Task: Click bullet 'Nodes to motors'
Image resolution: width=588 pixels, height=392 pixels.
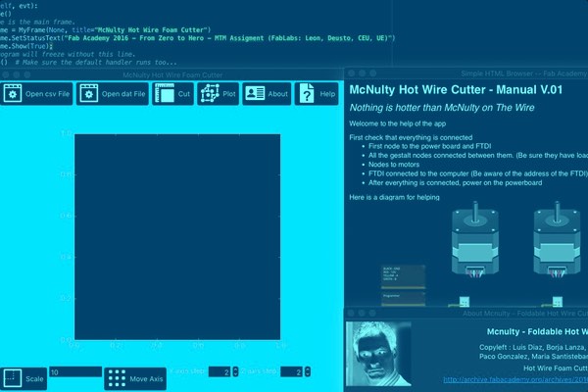Action: coord(394,165)
